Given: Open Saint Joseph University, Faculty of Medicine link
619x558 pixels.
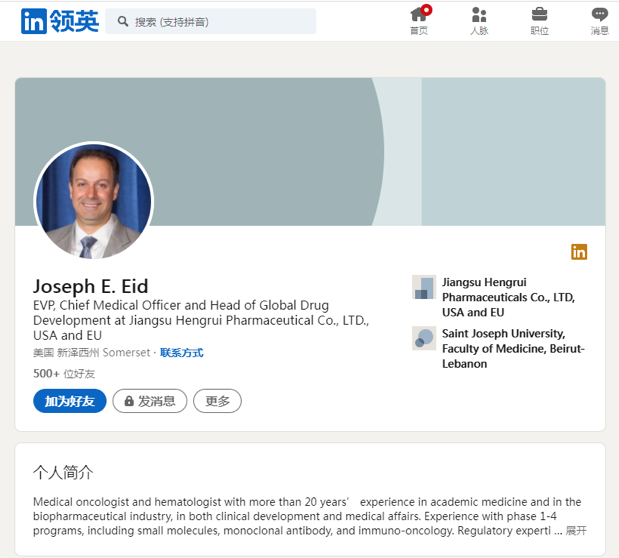Looking at the screenshot, I should (x=513, y=348).
